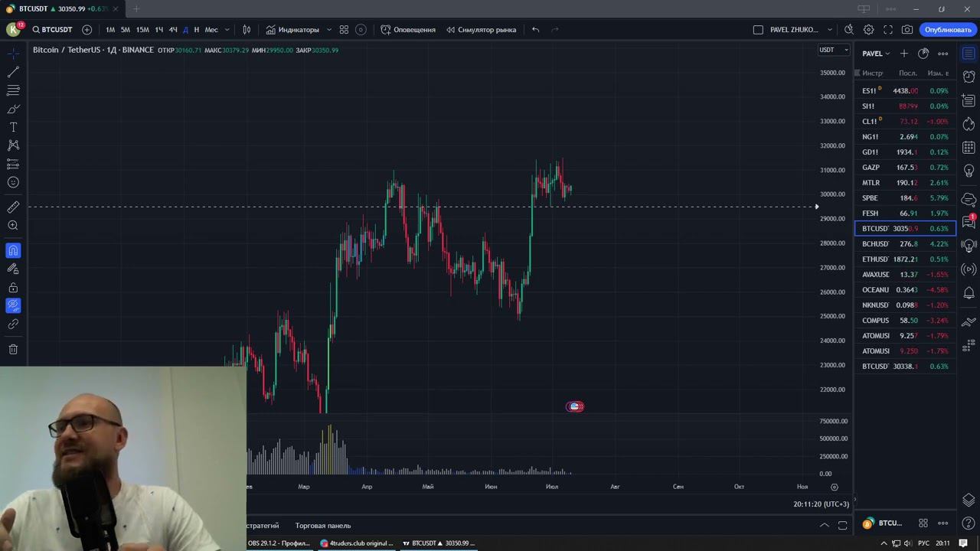Open indicator templates grid icon
This screenshot has width=980, height=551.
(x=344, y=30)
